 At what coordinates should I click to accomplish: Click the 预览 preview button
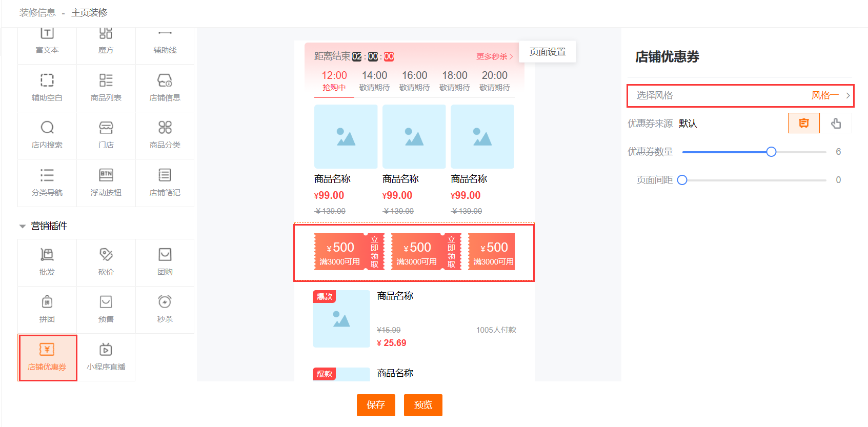423,405
